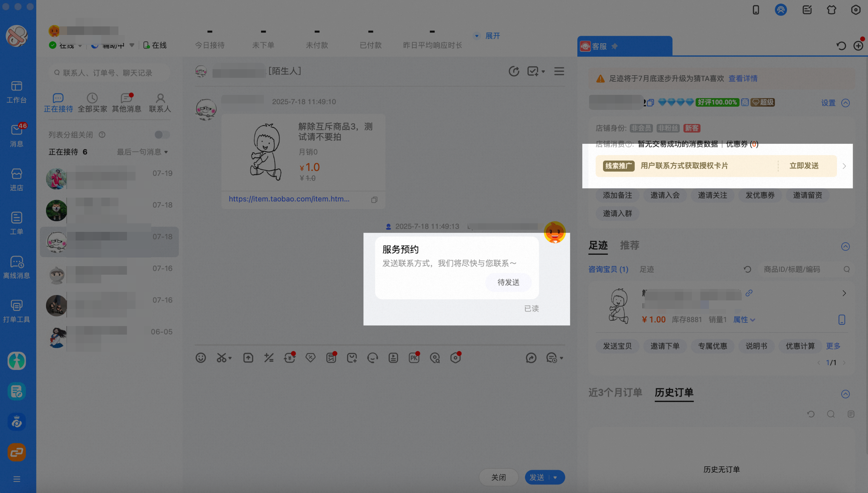Image resolution: width=868 pixels, height=493 pixels.
Task: Click the contacts search input field
Action: tap(109, 73)
